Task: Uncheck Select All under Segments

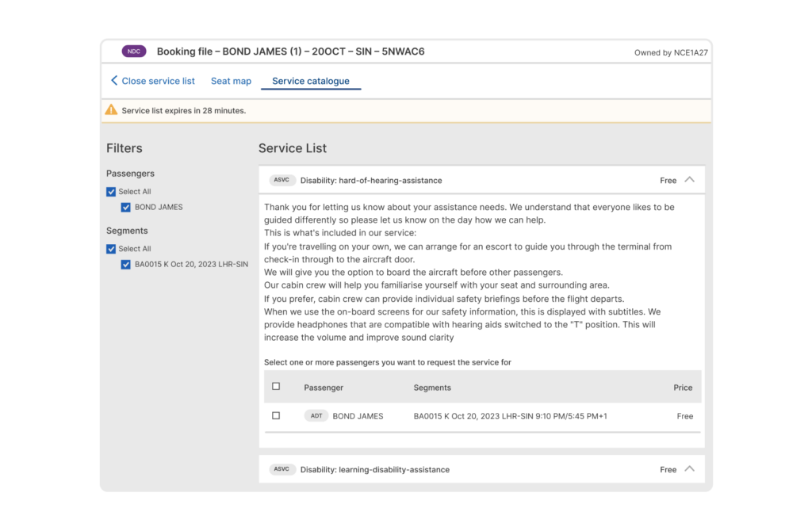Action: pos(111,248)
